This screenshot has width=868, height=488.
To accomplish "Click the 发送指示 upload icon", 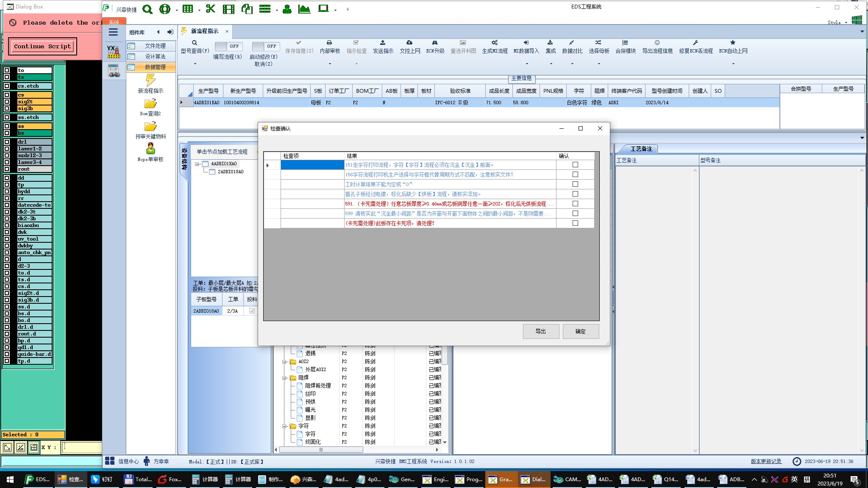I will (x=383, y=43).
